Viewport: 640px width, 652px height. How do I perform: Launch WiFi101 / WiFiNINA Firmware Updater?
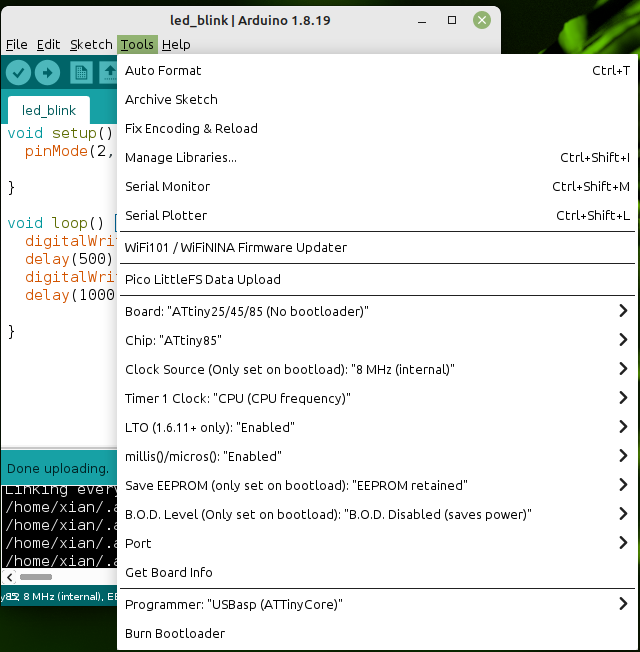[x=377, y=247]
